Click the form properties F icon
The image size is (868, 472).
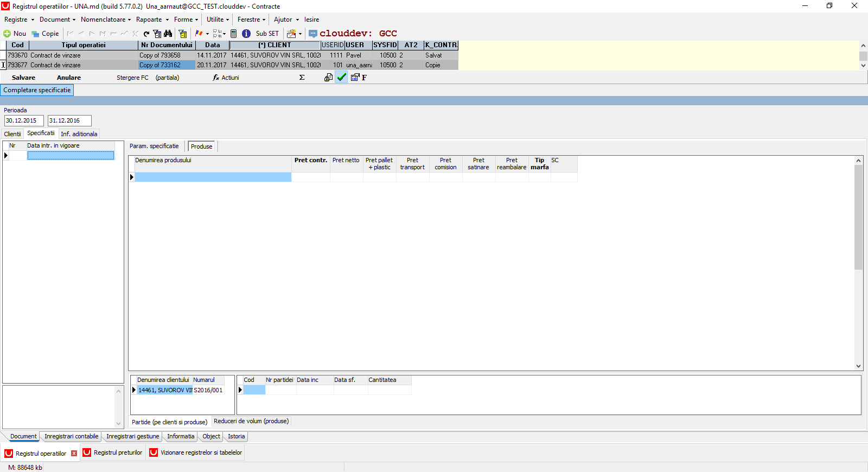point(359,78)
